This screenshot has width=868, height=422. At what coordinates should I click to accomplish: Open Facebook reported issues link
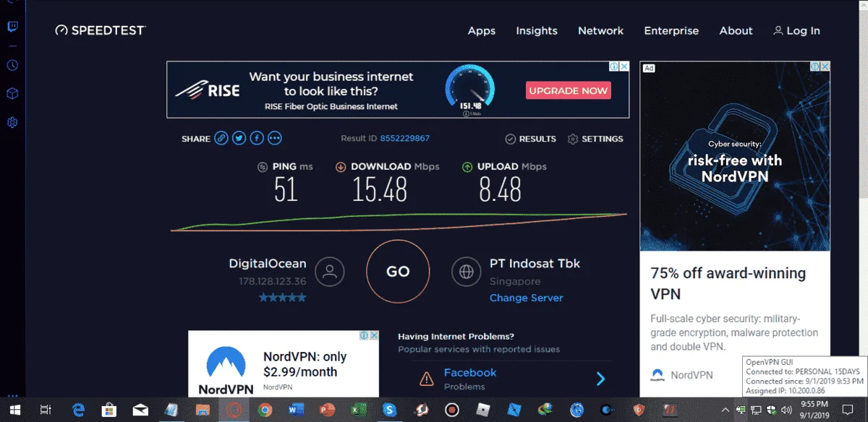tap(470, 372)
